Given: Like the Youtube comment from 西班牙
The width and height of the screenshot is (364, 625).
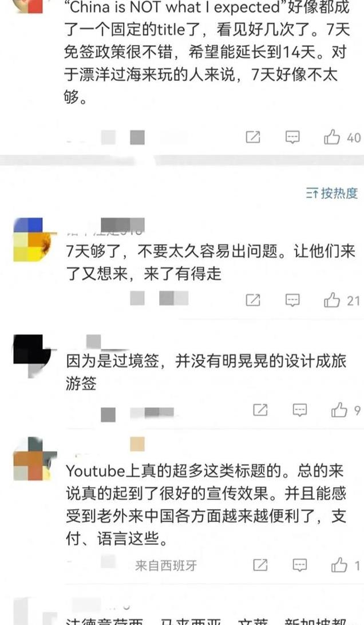Looking at the screenshot, I should point(339,565).
